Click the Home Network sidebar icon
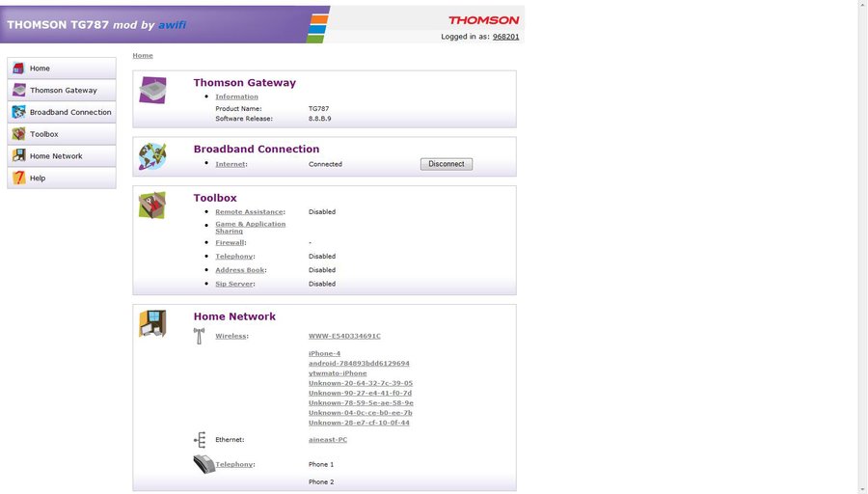868x494 pixels. 19,155
